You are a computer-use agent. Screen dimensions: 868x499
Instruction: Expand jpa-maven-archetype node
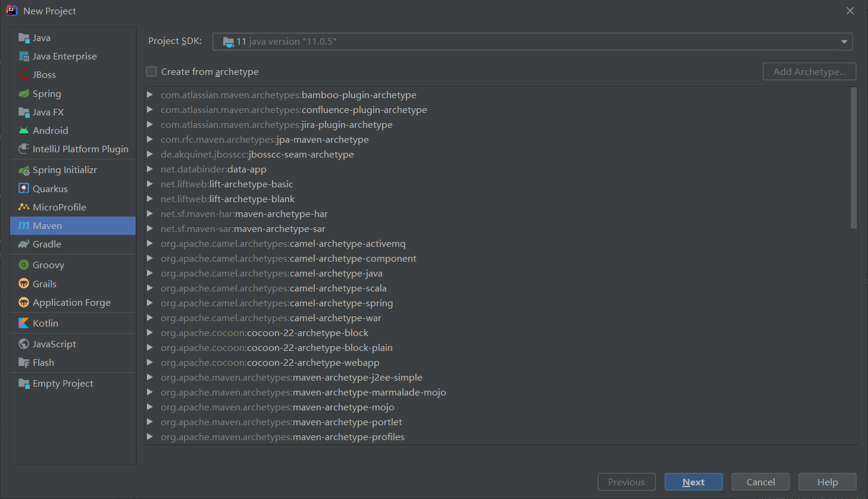click(150, 139)
